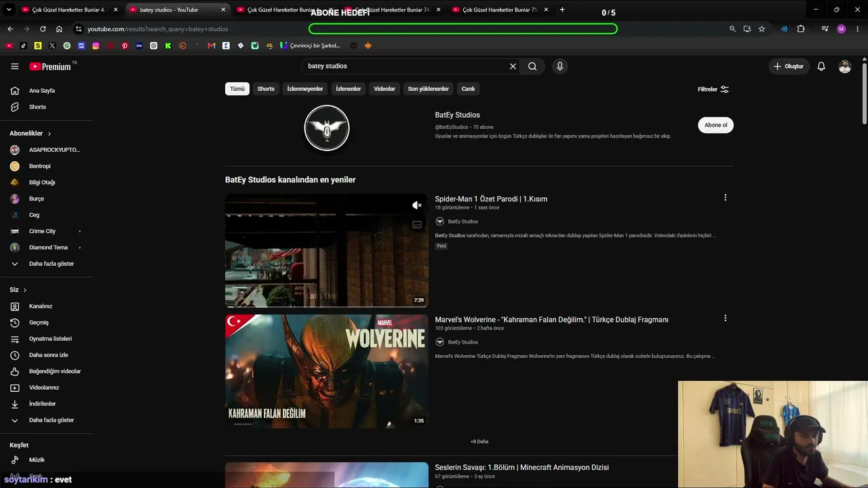
Task: Open more options for Spider-Man 1 Özet Parodi
Action: tap(725, 198)
